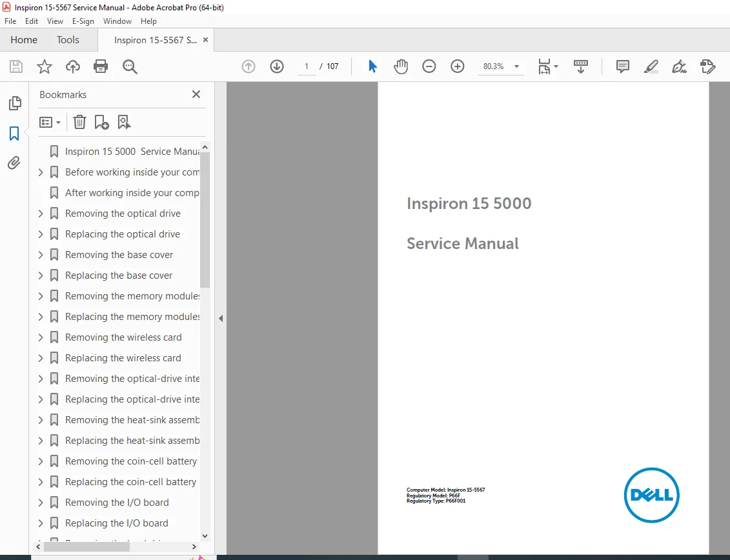Zoom in with plus icon
This screenshot has width=730, height=560.
click(x=458, y=66)
